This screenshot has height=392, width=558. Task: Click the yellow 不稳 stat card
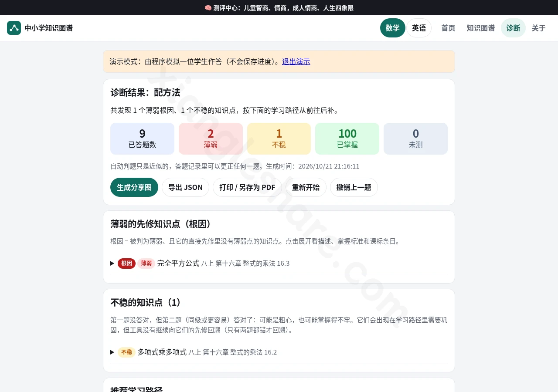[x=279, y=139]
